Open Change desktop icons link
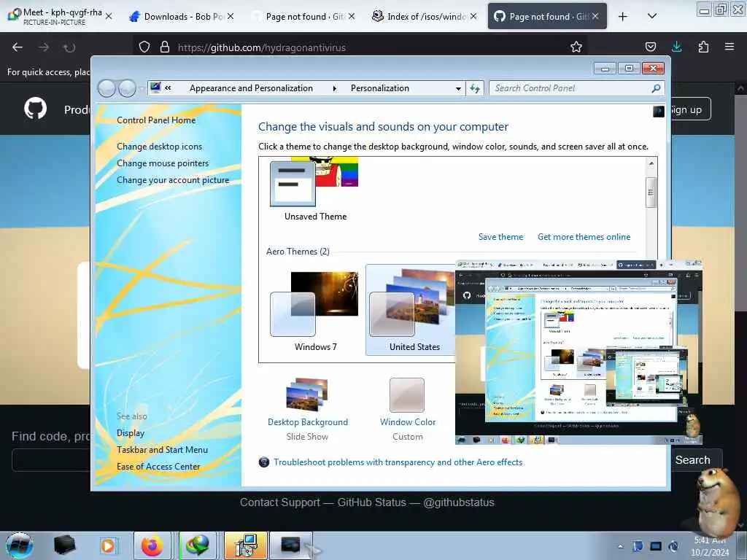Screen dimensions: 747x560 (x=160, y=146)
